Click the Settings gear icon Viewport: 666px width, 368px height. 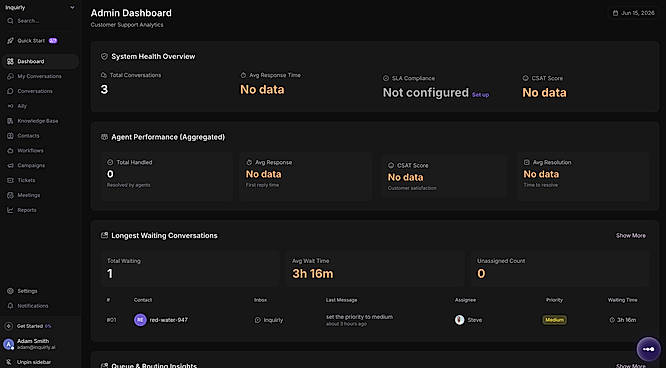coord(10,291)
